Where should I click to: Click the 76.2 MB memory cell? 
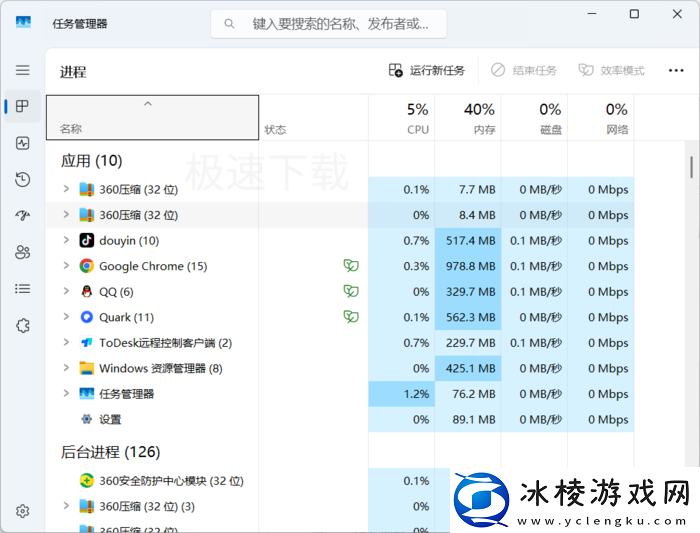(x=468, y=394)
